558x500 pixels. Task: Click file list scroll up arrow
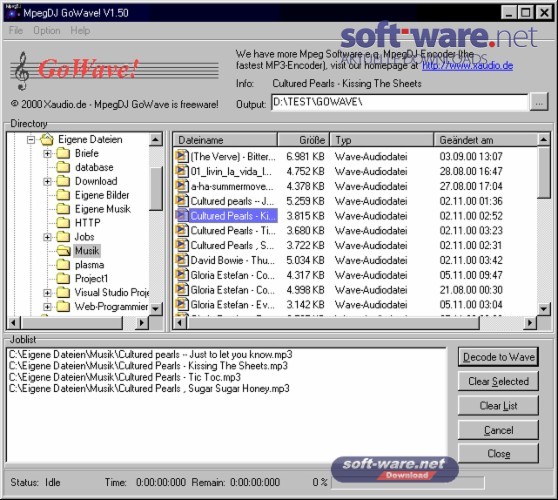tap(544, 140)
